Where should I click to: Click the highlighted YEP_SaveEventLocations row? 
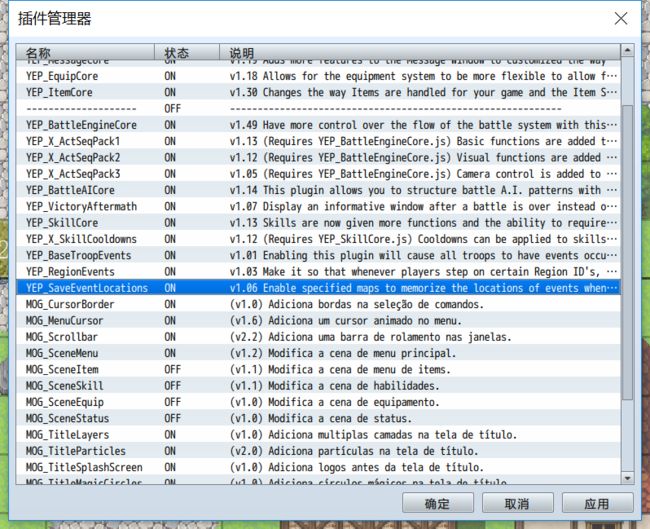[318, 288]
